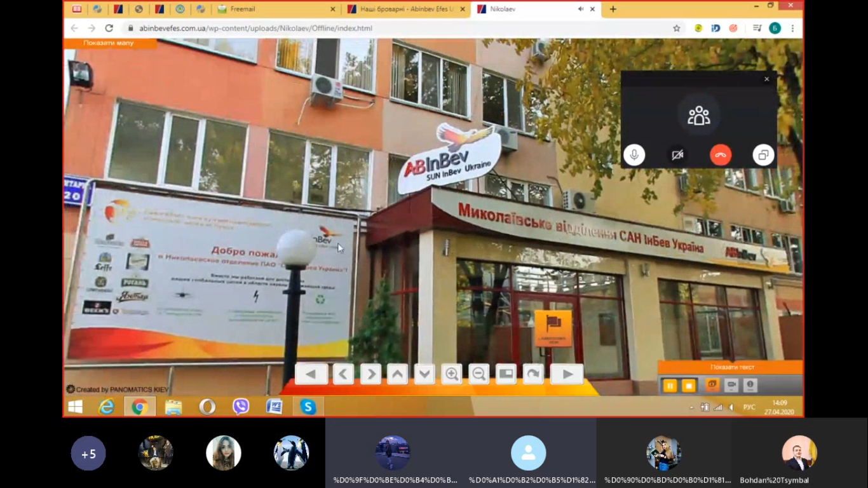Mute audio on the Nikolaev tab
This screenshot has width=868, height=488.
point(581,10)
